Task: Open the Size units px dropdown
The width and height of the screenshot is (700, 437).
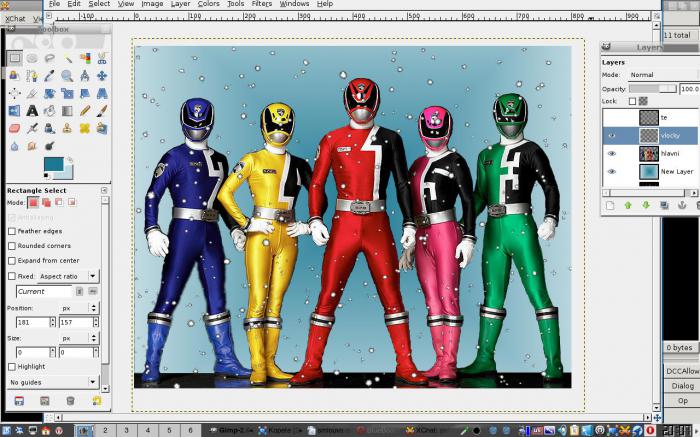Action: point(79,338)
